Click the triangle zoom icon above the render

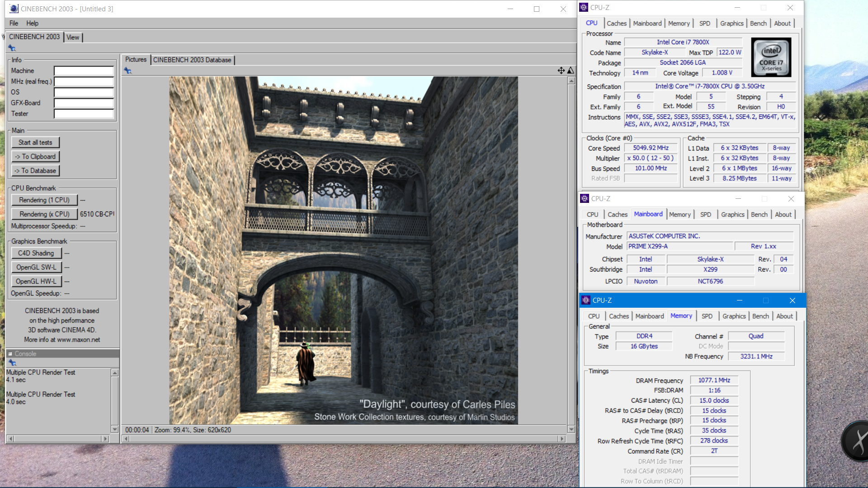point(571,70)
